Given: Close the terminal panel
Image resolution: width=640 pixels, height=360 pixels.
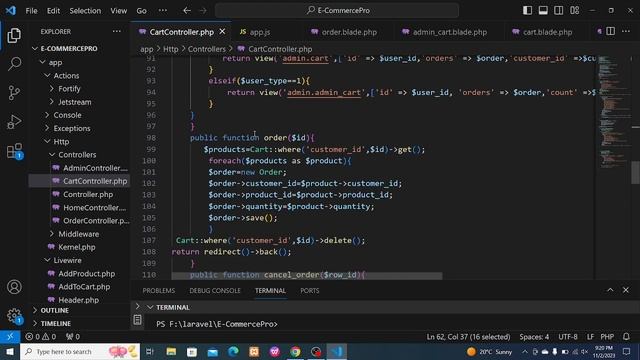Looking at the screenshot, I should pyautogui.click(x=626, y=290).
